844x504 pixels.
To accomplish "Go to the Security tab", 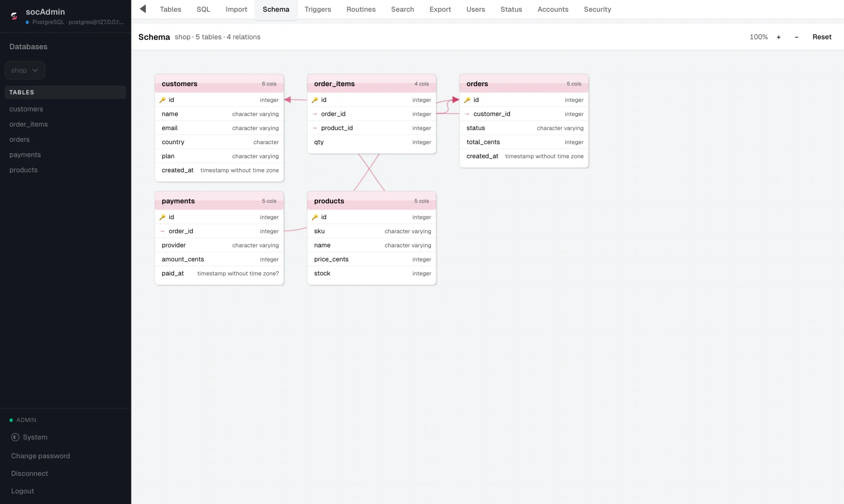I will (x=597, y=9).
